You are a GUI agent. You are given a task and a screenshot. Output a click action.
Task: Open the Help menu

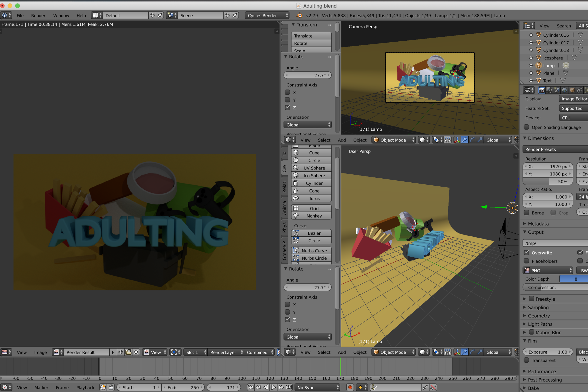(x=81, y=16)
